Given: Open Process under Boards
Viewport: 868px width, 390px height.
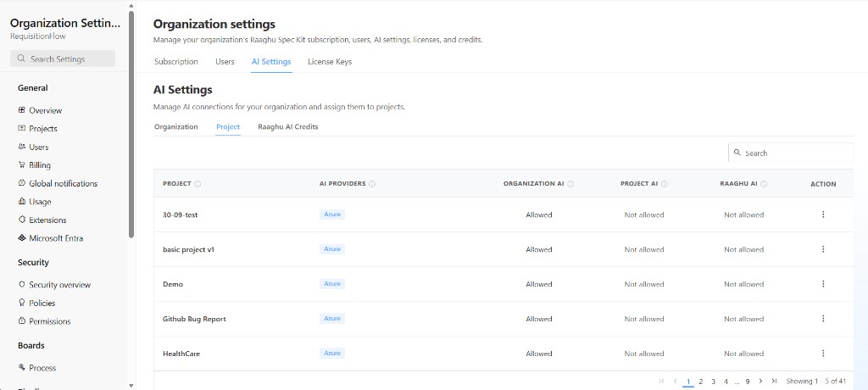Looking at the screenshot, I should pyautogui.click(x=37, y=368).
